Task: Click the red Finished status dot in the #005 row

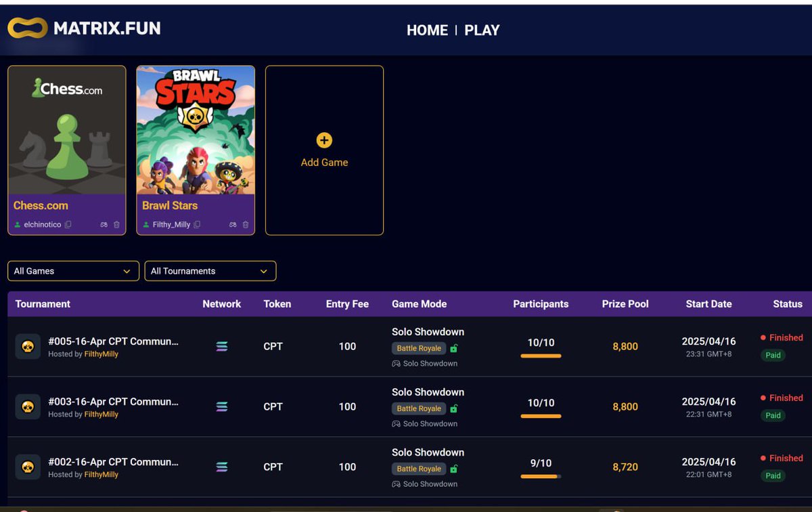Action: tap(763, 337)
